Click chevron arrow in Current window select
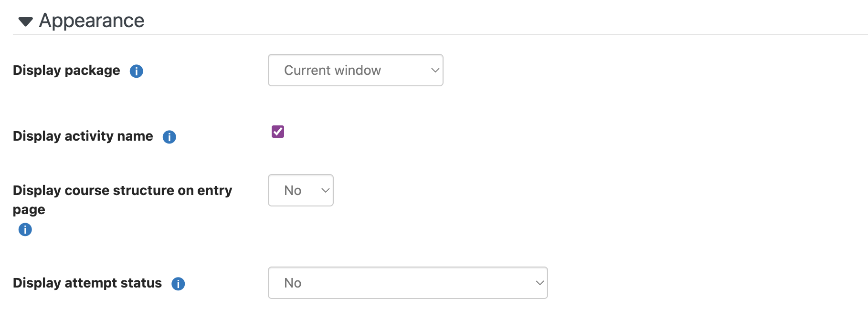This screenshot has width=868, height=329. click(435, 70)
